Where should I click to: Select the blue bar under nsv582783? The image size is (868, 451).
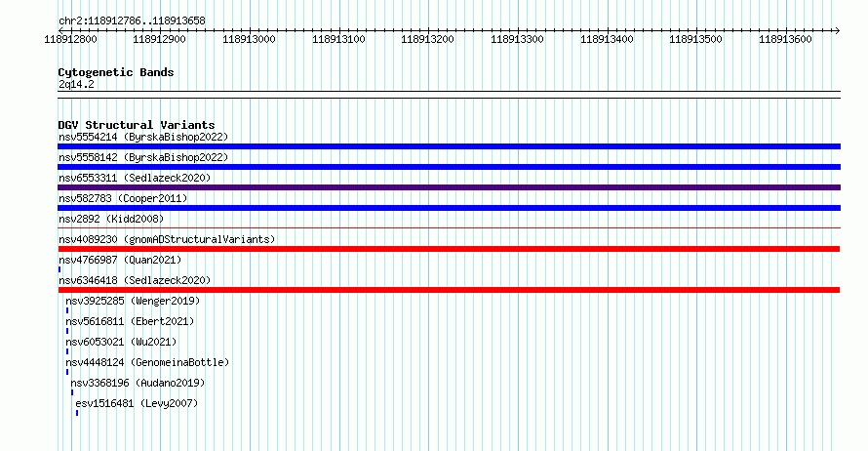449,208
